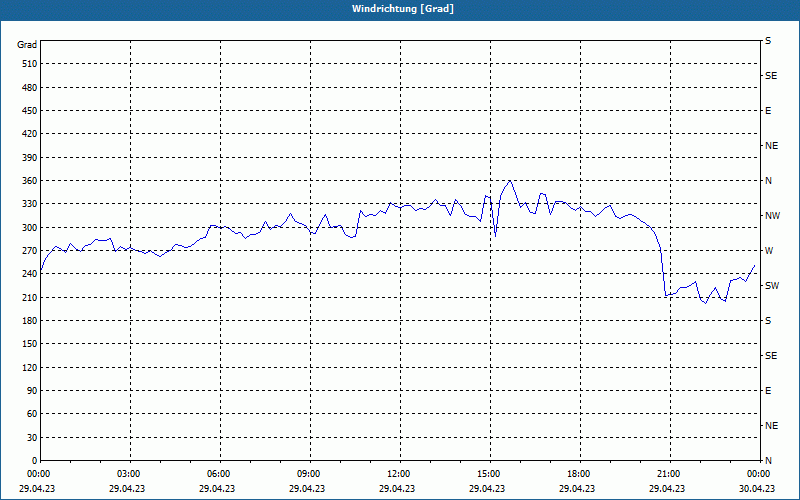Click the SW compass label
This screenshot has height=500, width=800.
[772, 286]
